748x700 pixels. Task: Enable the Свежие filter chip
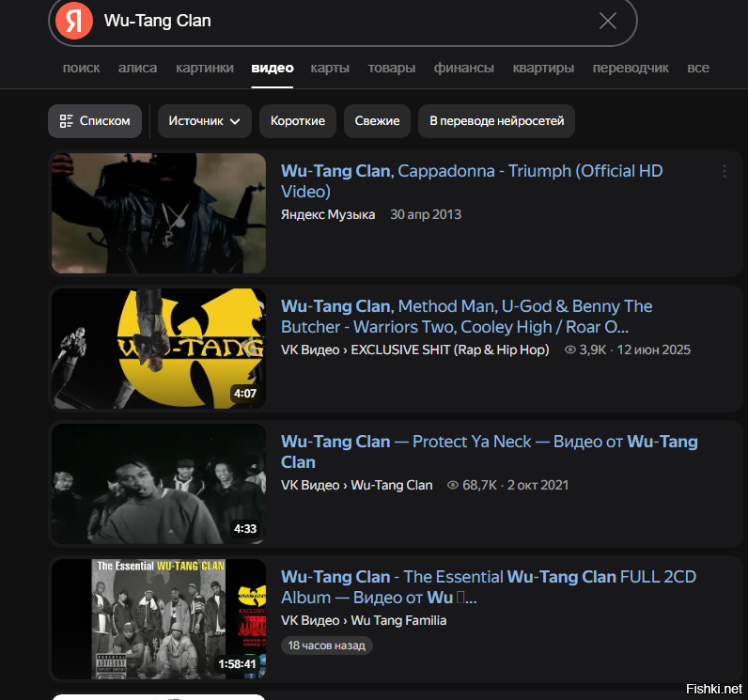tap(377, 121)
